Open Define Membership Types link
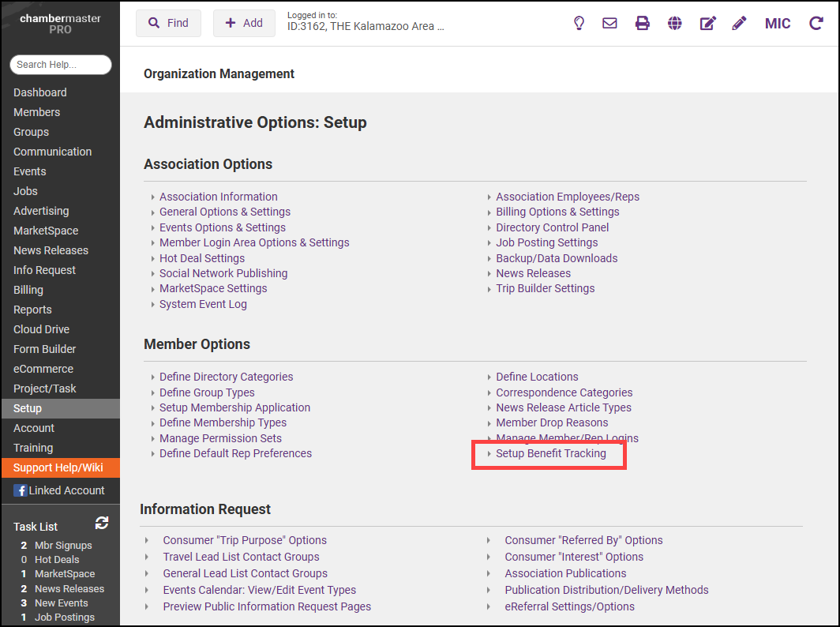The height and width of the screenshot is (627, 840). coord(223,422)
